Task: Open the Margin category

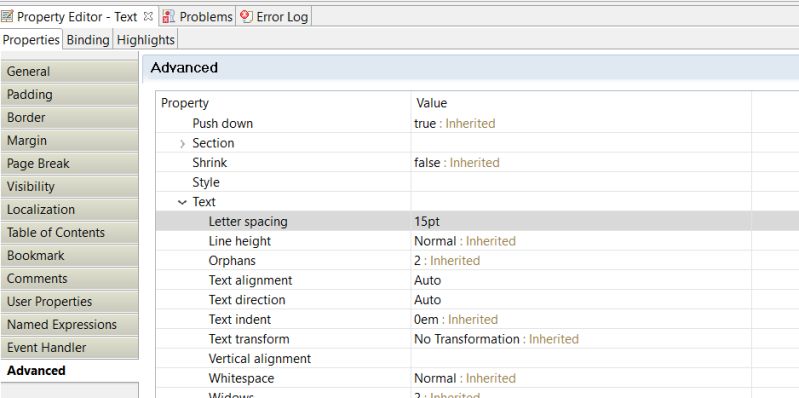Action: pyautogui.click(x=69, y=141)
